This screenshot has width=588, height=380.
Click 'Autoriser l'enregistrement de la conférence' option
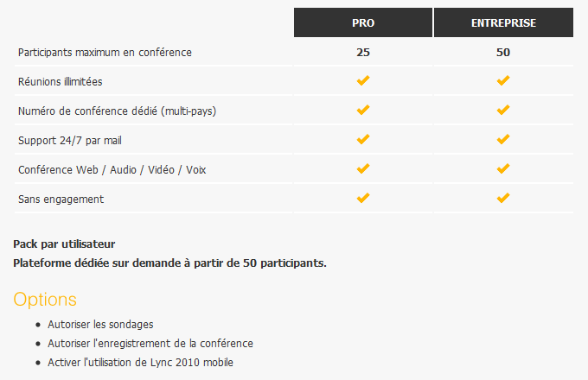(150, 344)
